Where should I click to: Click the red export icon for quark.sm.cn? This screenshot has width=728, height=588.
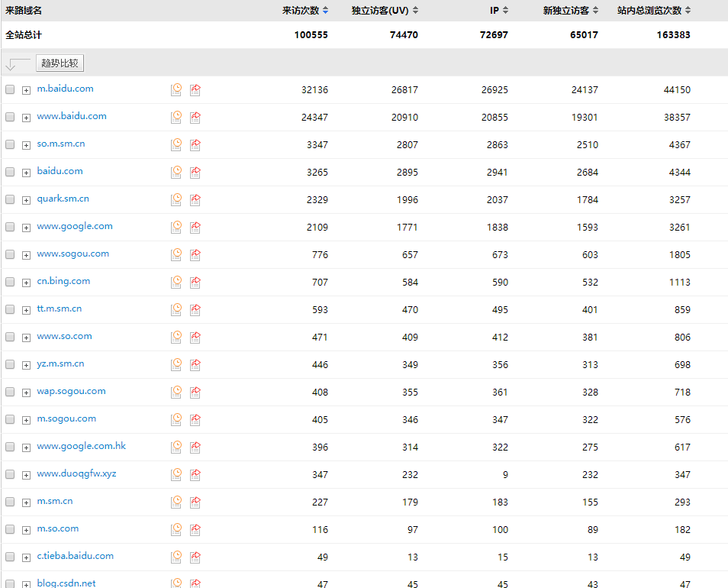coord(195,199)
